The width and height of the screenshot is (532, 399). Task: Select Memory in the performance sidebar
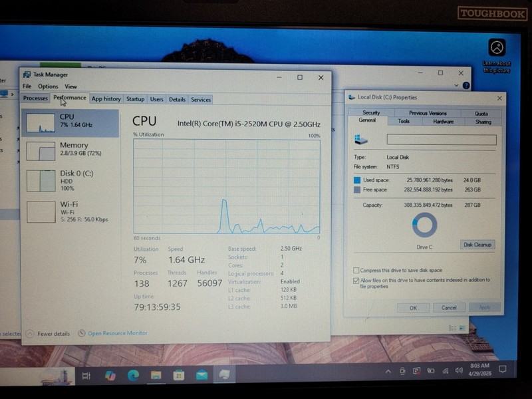(70, 150)
